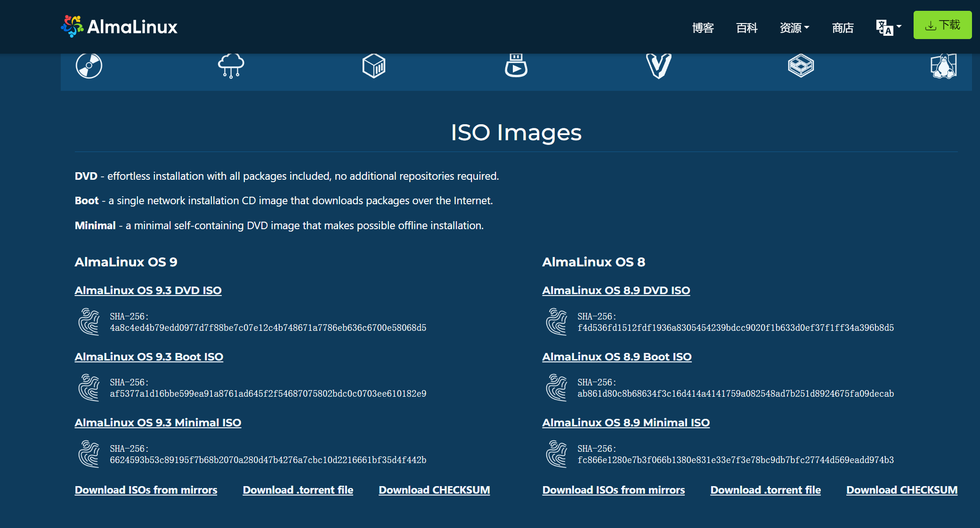Select the 9.3 Minimal hash starting 6624593b
980x528 pixels.
tap(268, 460)
